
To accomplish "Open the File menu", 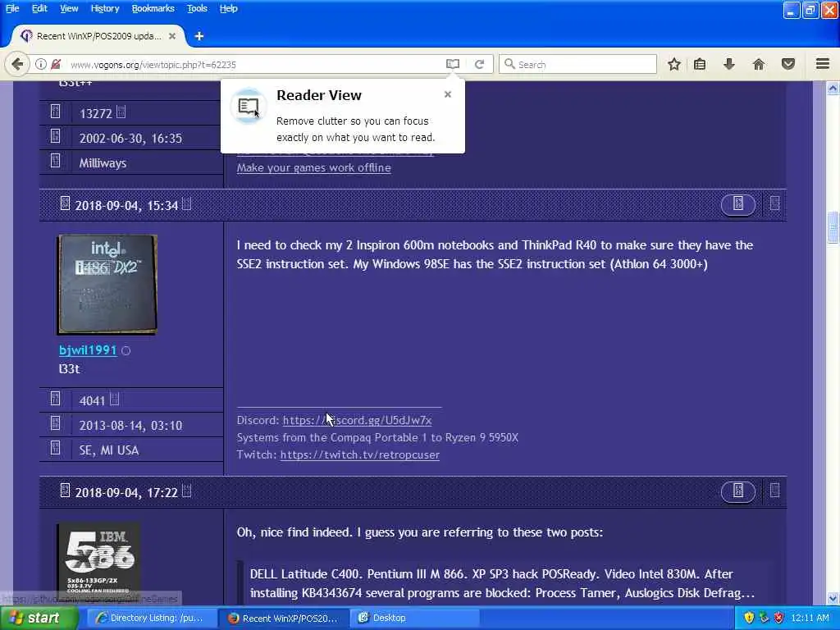I will pos(12,8).
